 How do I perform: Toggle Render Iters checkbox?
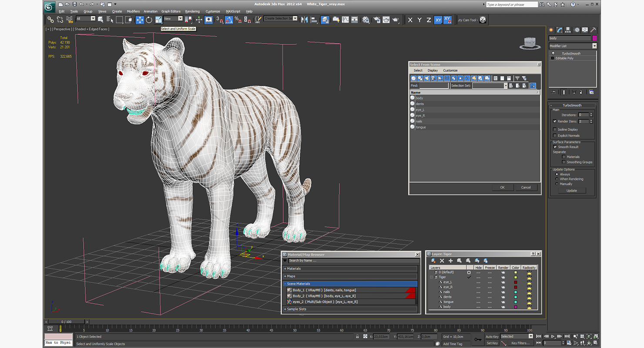[555, 121]
